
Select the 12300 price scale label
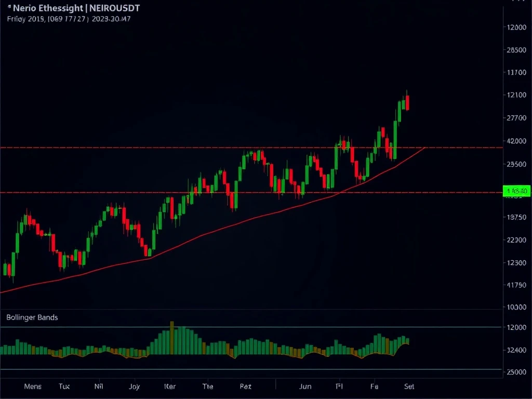tap(516, 263)
